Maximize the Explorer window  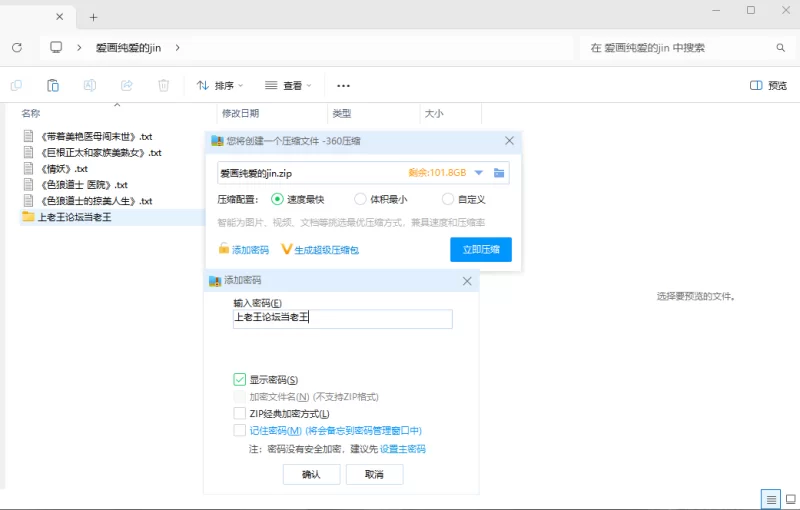point(751,10)
